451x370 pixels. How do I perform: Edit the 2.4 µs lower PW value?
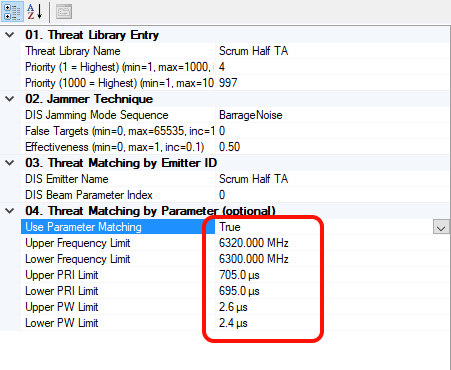(233, 323)
